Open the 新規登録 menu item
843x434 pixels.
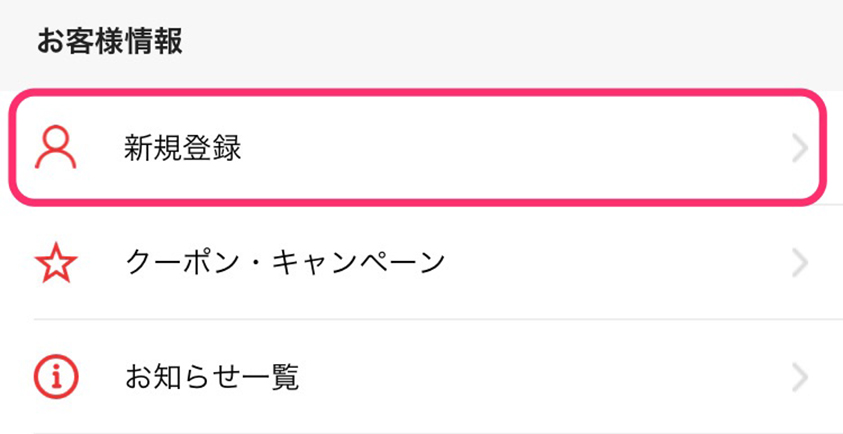[x=417, y=147]
